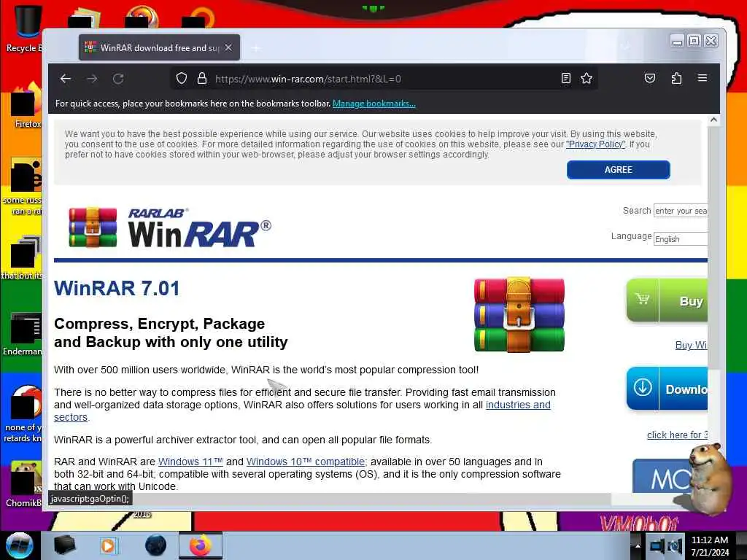Open the Firefox desktop shortcut
747x560 pixels.
tap(26, 105)
